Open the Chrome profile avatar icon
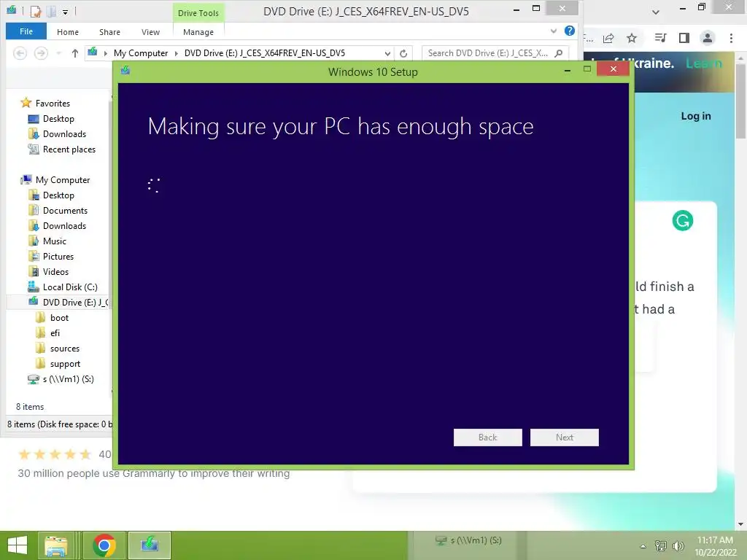This screenshot has height=560, width=747. tap(708, 38)
